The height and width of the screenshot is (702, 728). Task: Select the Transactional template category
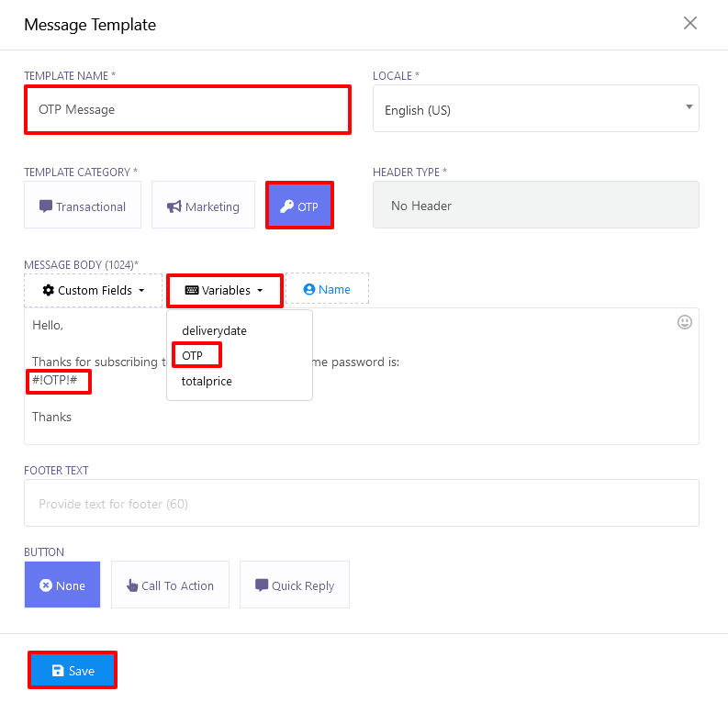pos(83,206)
